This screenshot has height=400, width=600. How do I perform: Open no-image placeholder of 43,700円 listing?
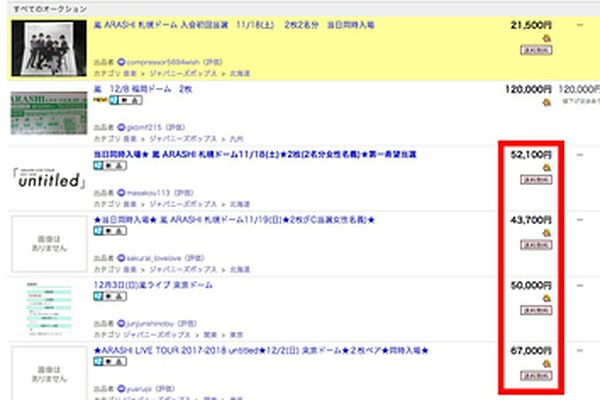pos(49,244)
